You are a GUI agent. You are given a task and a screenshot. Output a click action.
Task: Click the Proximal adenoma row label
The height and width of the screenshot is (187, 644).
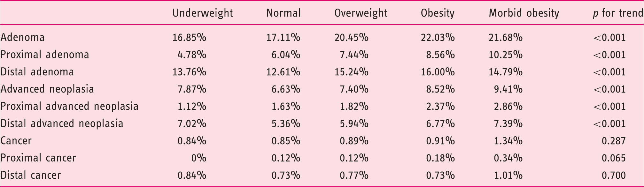pyautogui.click(x=45, y=55)
